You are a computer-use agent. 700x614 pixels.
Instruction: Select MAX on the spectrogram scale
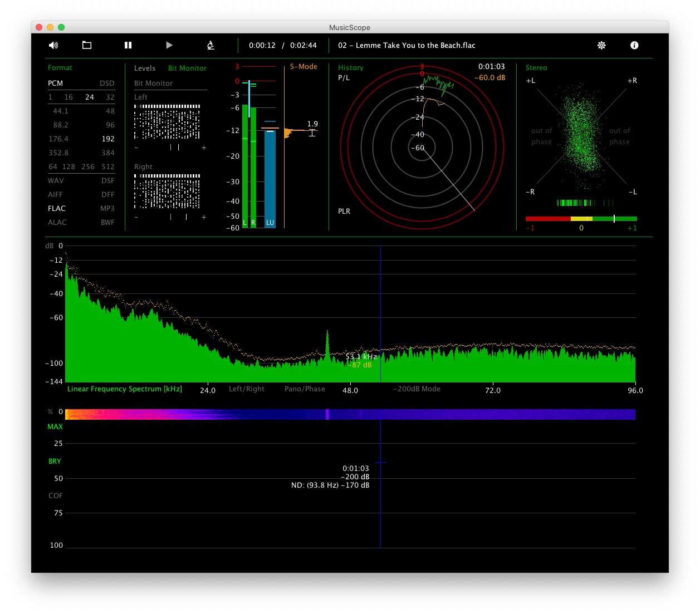[55, 426]
